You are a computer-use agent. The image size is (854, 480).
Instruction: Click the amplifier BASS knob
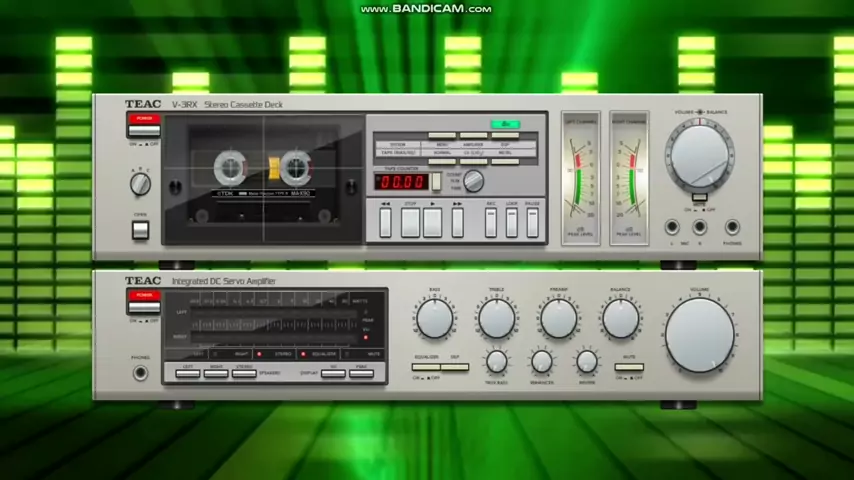[x=434, y=319]
